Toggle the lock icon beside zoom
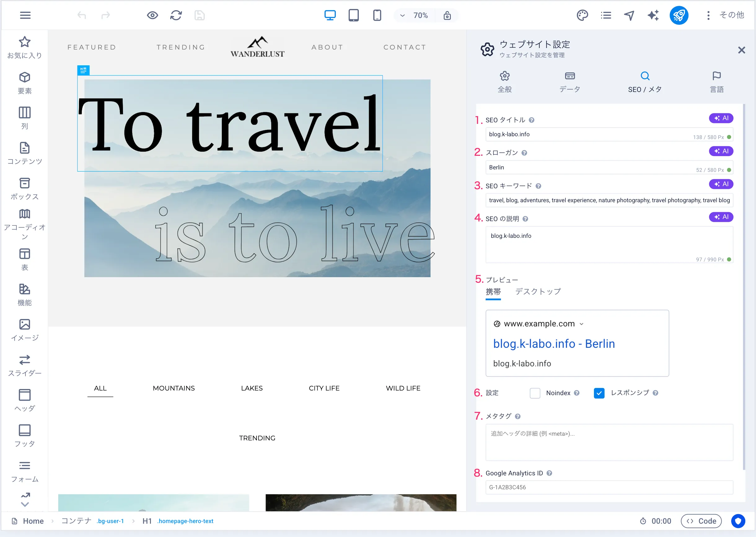 click(x=447, y=15)
